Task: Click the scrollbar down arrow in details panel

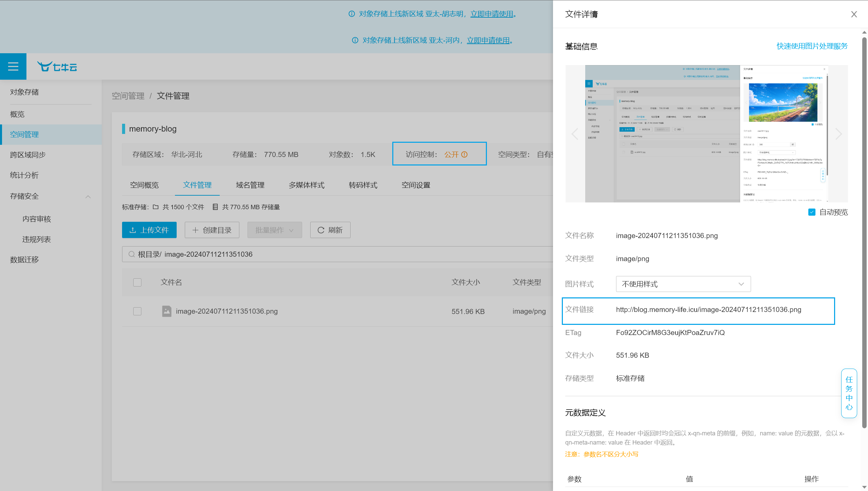Action: tap(864, 487)
